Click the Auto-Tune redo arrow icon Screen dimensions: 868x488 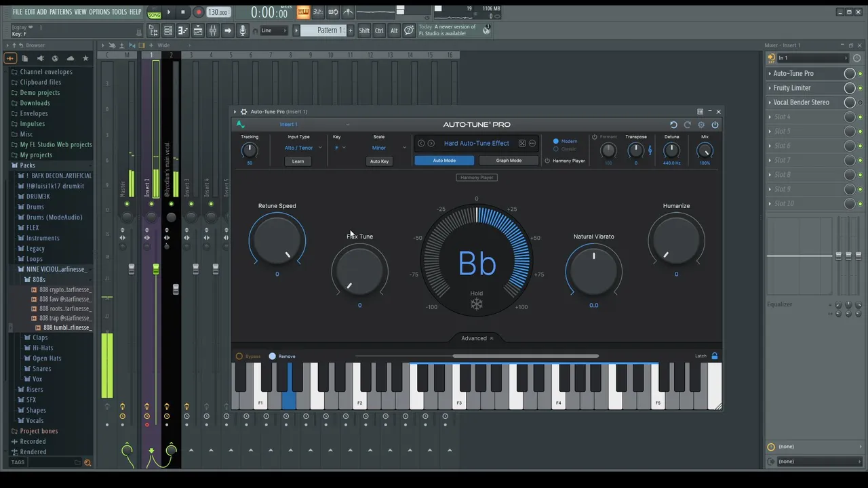(687, 125)
